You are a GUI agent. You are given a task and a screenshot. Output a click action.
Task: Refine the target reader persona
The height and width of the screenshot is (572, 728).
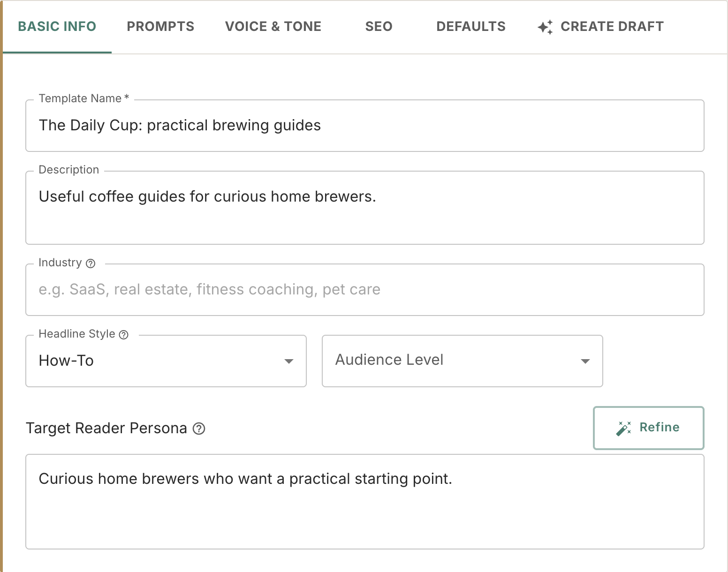648,428
